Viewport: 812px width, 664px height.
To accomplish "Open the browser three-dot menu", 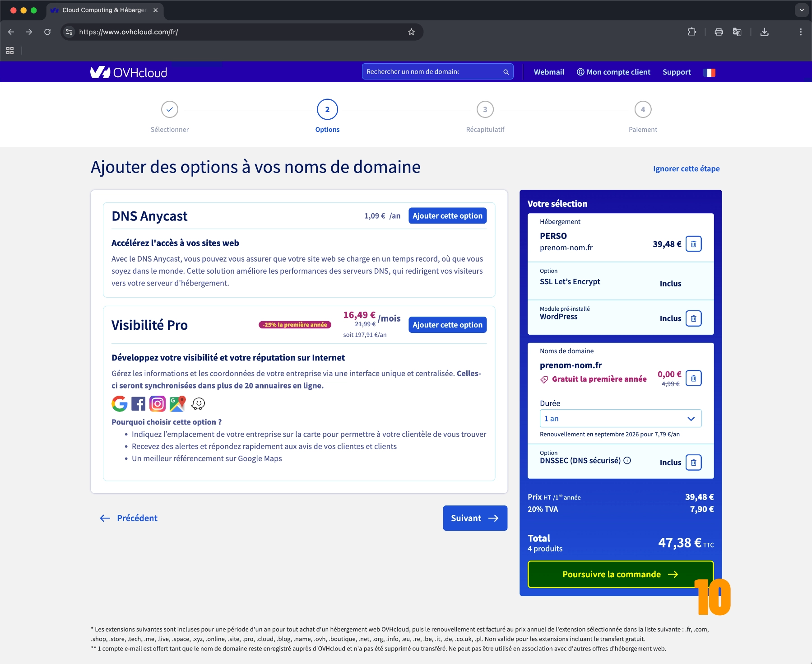I will point(801,32).
